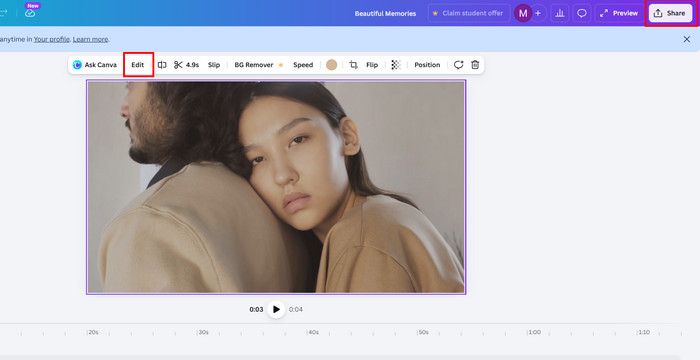Open trim scissors 4.9s control
The height and width of the screenshot is (360, 700).
[187, 65]
